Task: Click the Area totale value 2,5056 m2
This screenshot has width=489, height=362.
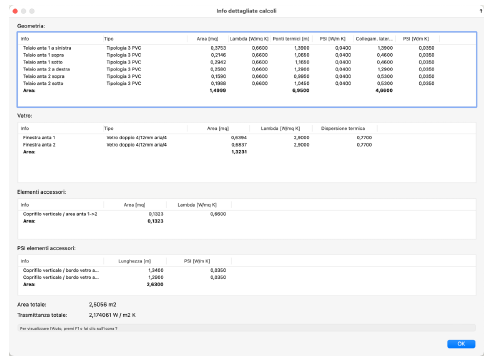Action: point(103,305)
